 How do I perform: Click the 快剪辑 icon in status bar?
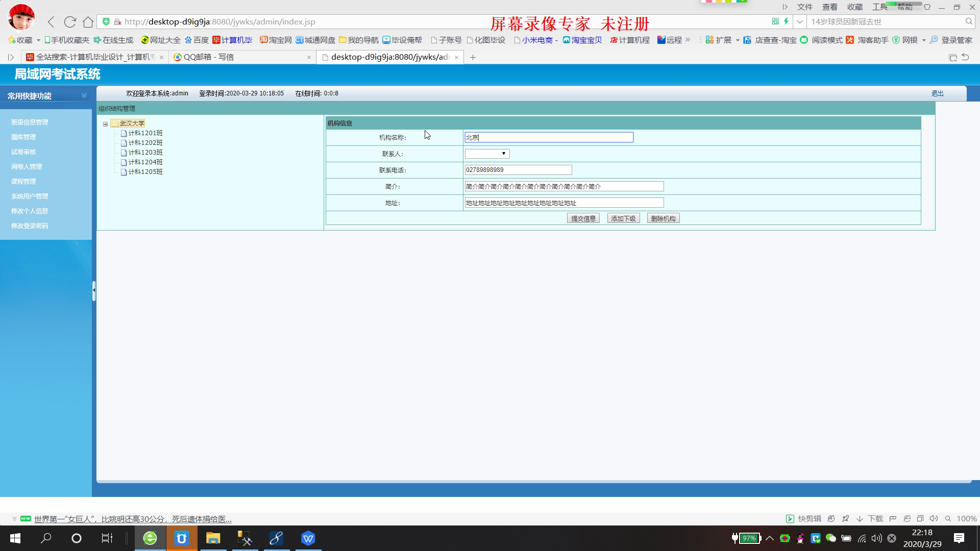pos(790,519)
